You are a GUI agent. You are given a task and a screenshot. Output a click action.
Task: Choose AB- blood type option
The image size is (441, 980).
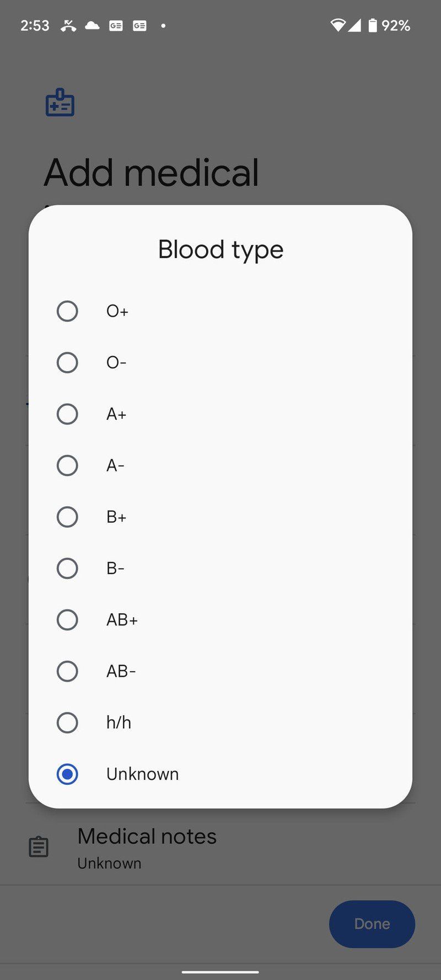[67, 671]
